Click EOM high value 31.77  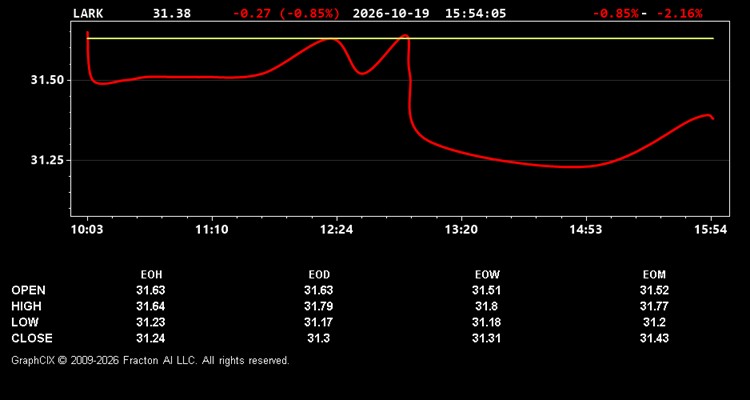pyautogui.click(x=654, y=306)
